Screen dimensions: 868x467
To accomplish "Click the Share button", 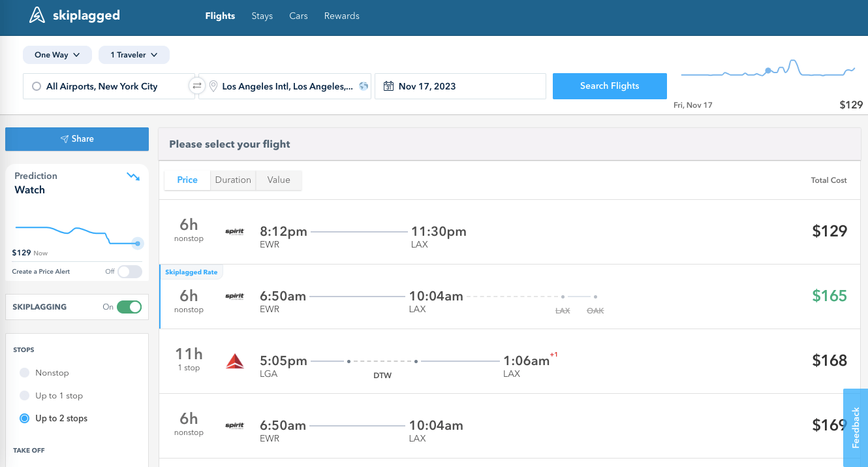I will [77, 139].
